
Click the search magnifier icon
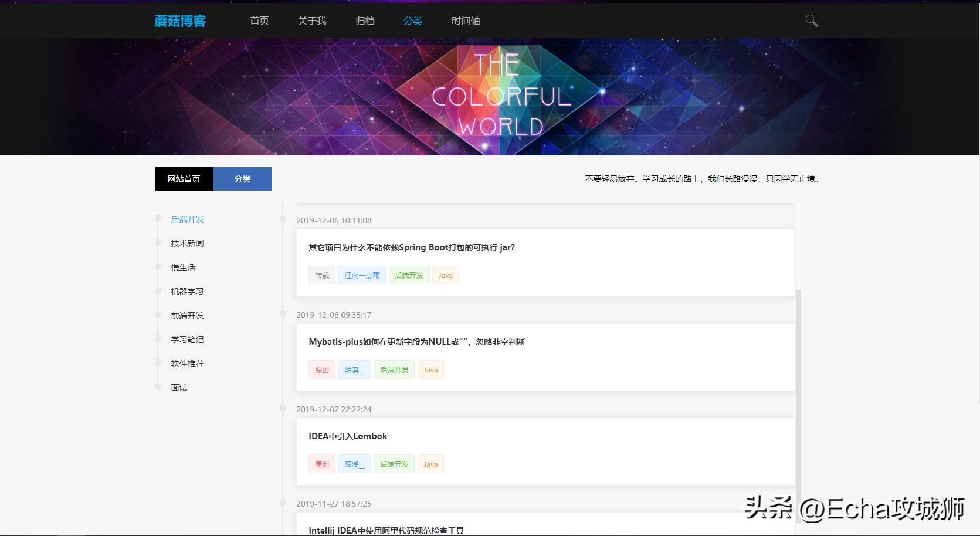coord(812,20)
